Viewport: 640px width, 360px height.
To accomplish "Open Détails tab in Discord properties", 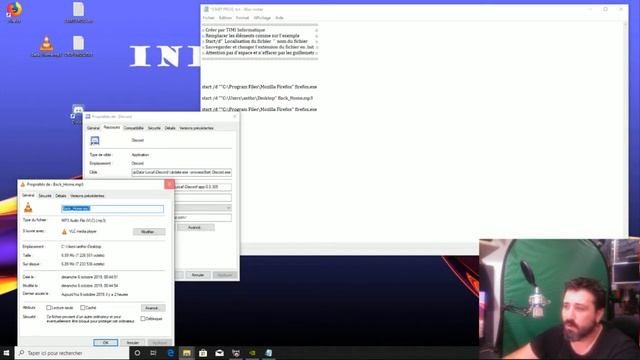I will click(170, 128).
